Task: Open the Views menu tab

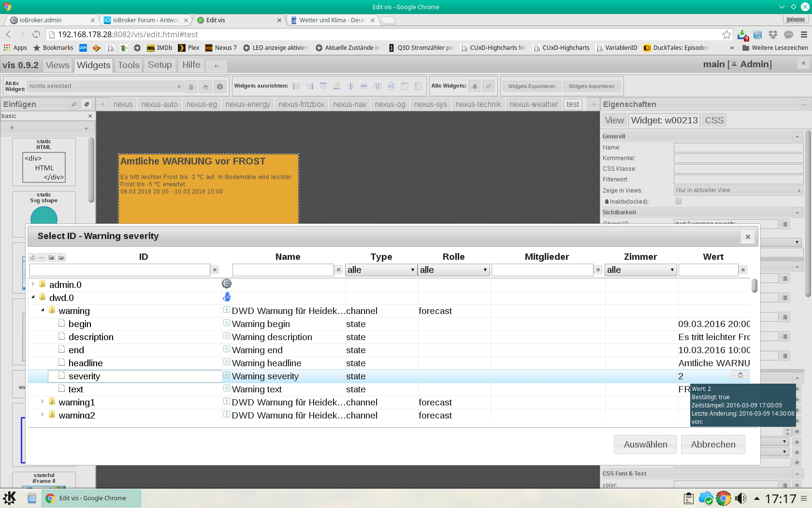Action: coord(58,65)
